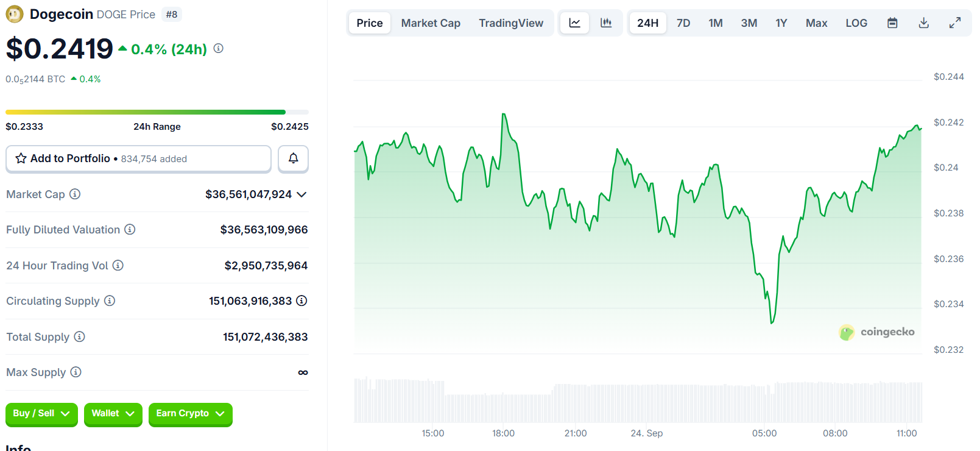Click info icon next to Market Cap

point(75,194)
